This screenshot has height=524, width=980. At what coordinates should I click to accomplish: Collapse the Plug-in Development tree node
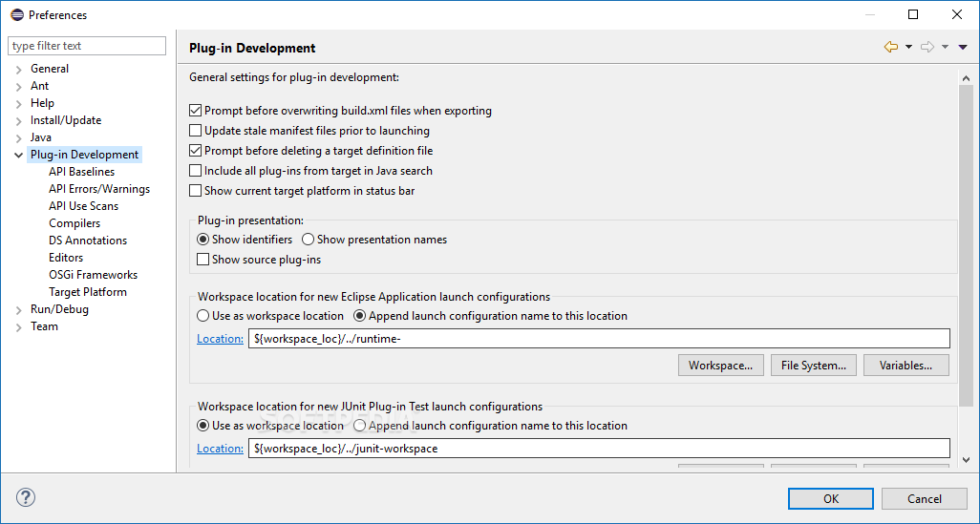(19, 155)
